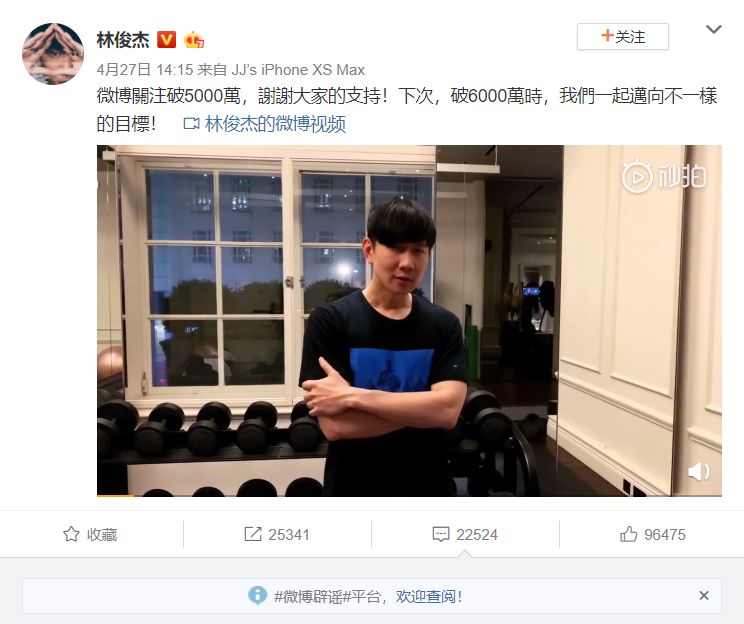
Task: Open comments tab showing 22524
Action: [465, 534]
